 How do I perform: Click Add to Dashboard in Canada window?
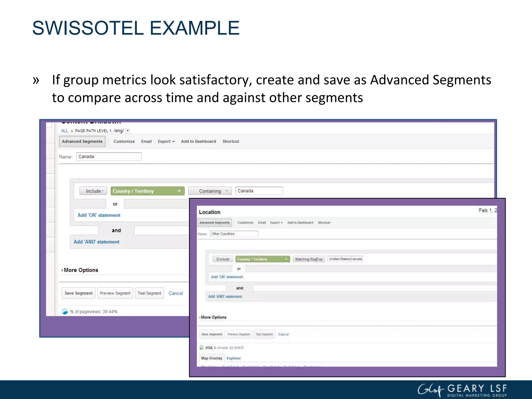(x=198, y=141)
